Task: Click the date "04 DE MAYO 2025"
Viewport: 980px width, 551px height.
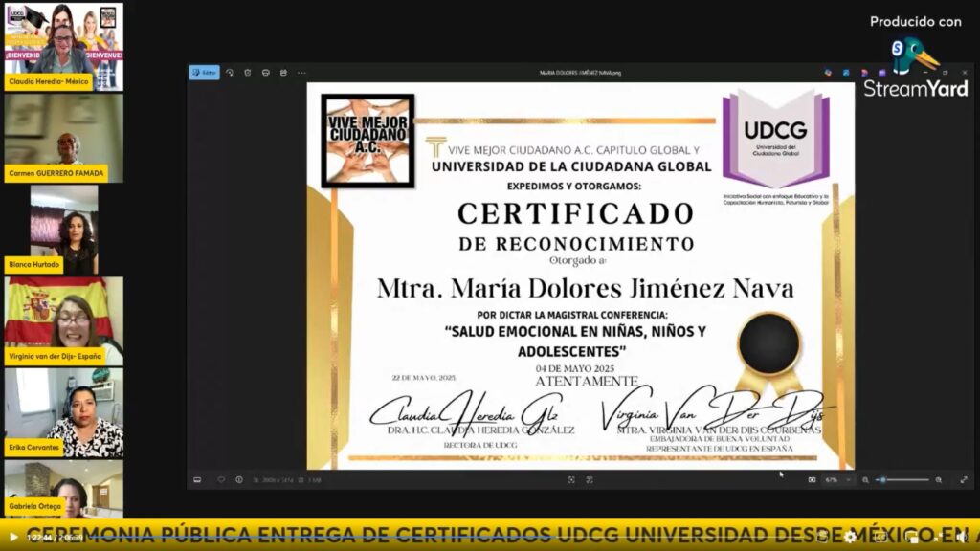Action: point(575,368)
